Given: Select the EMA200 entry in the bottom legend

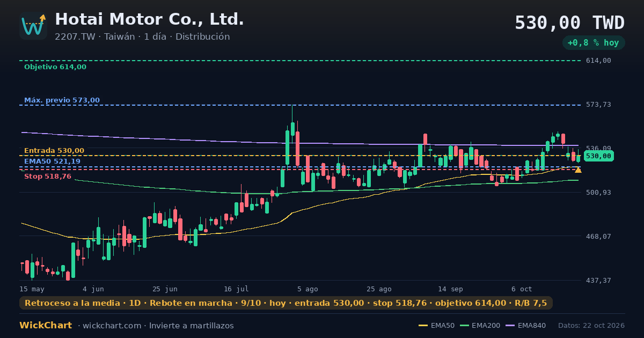Looking at the screenshot, I should 479,326.
